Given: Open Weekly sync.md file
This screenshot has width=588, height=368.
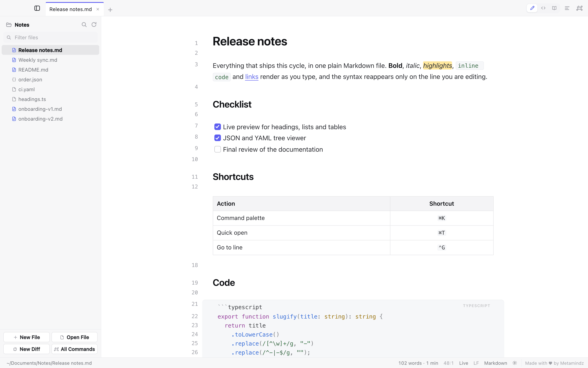Looking at the screenshot, I should pyautogui.click(x=51, y=60).
